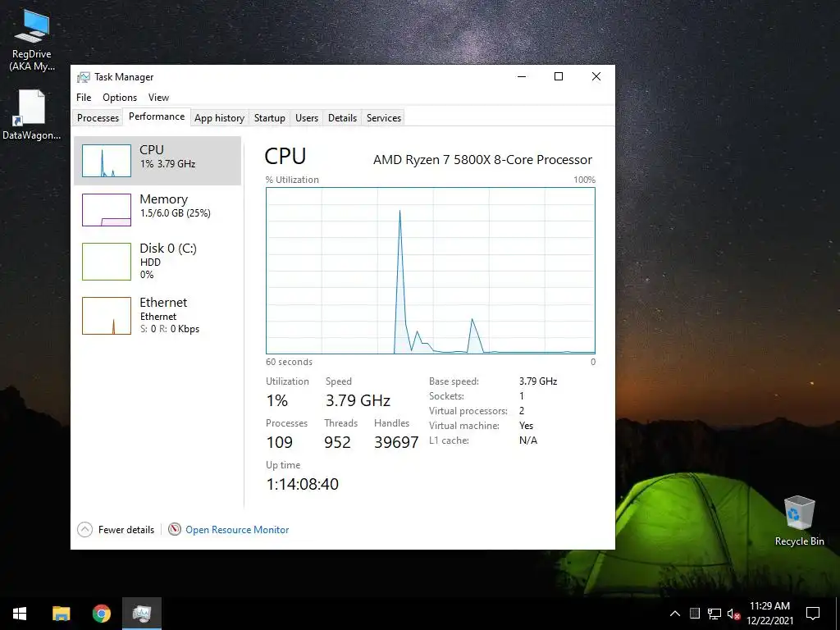
Task: Click the Up time value 1:14:08:40
Action: (303, 484)
